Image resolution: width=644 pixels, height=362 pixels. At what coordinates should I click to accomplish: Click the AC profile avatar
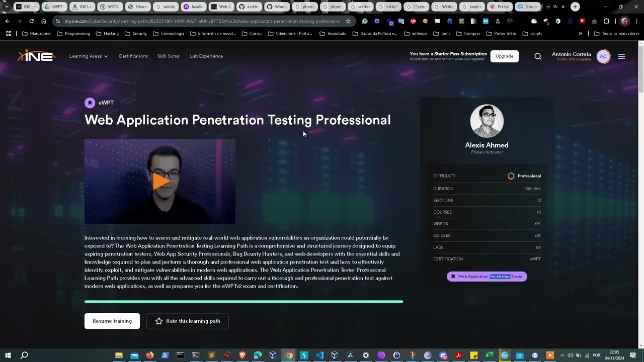coord(603,56)
